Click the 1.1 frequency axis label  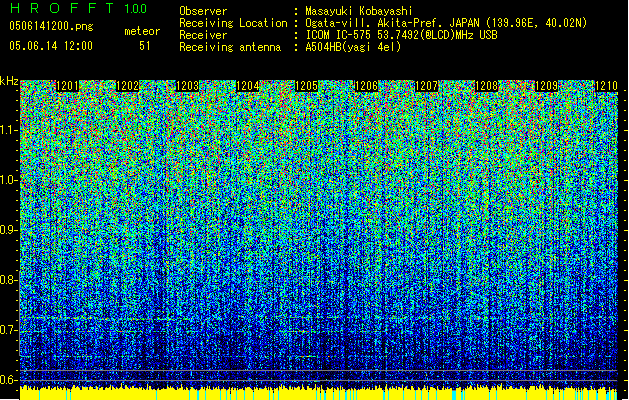click(9, 130)
